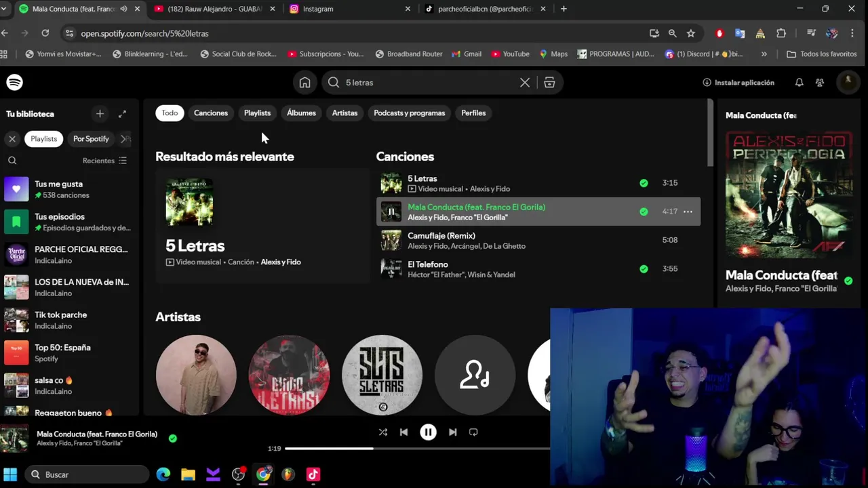Open Microsoft Edge from taskbar
The image size is (868, 488).
pyautogui.click(x=163, y=474)
